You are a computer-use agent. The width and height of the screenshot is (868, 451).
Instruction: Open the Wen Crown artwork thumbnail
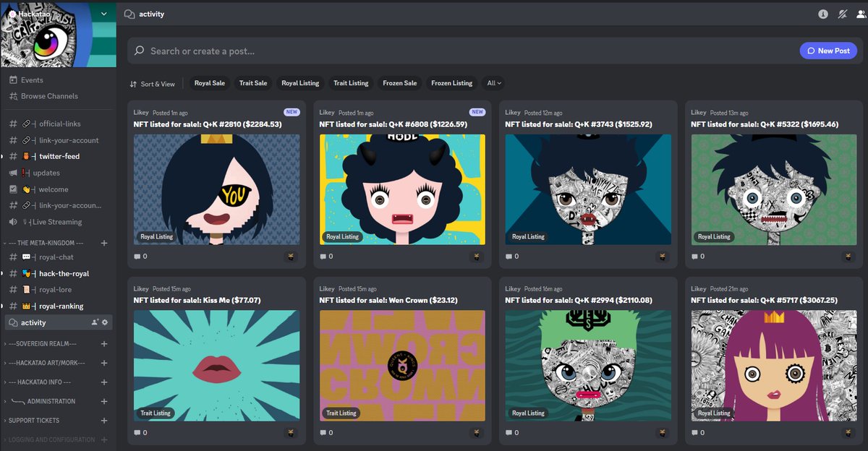coord(402,366)
